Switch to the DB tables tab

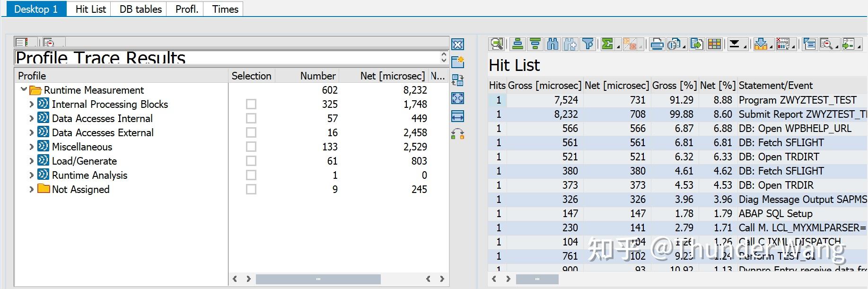(140, 9)
